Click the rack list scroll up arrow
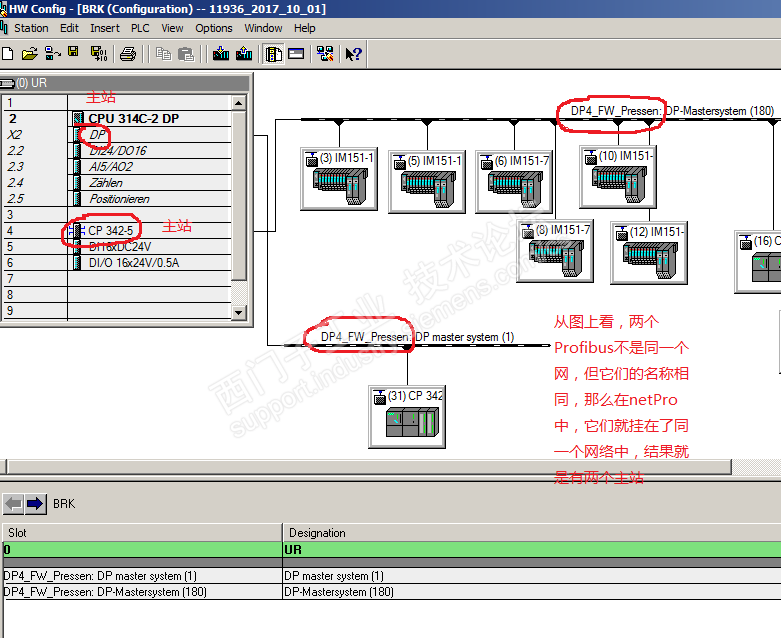The image size is (781, 638). [x=239, y=103]
